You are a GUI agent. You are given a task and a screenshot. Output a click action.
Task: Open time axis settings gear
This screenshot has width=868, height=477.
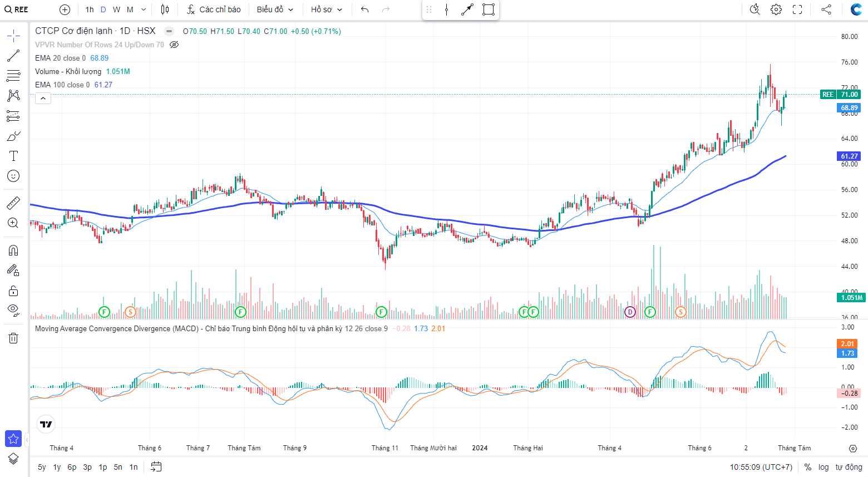pyautogui.click(x=853, y=448)
